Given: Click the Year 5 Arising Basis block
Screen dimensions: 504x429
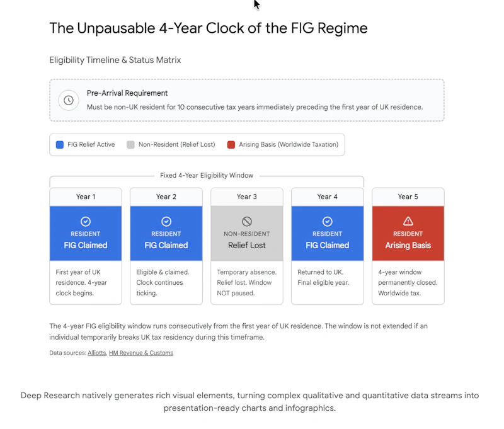Looking at the screenshot, I should point(408,233).
